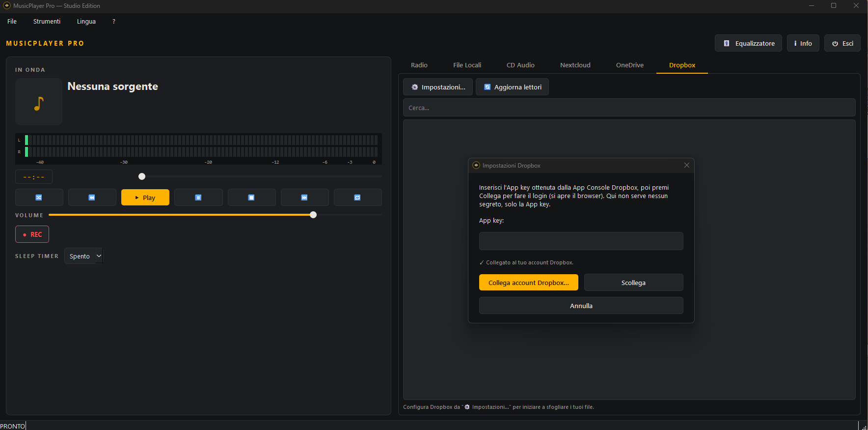Start recording with the REC button
This screenshot has height=430, width=868.
(x=32, y=234)
